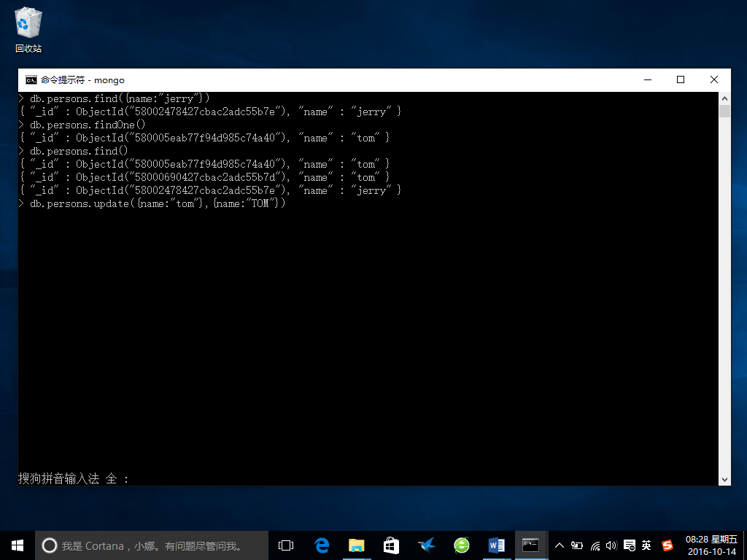The image size is (747, 560).
Task: Select the command prompt taskbar button
Action: 531,545
